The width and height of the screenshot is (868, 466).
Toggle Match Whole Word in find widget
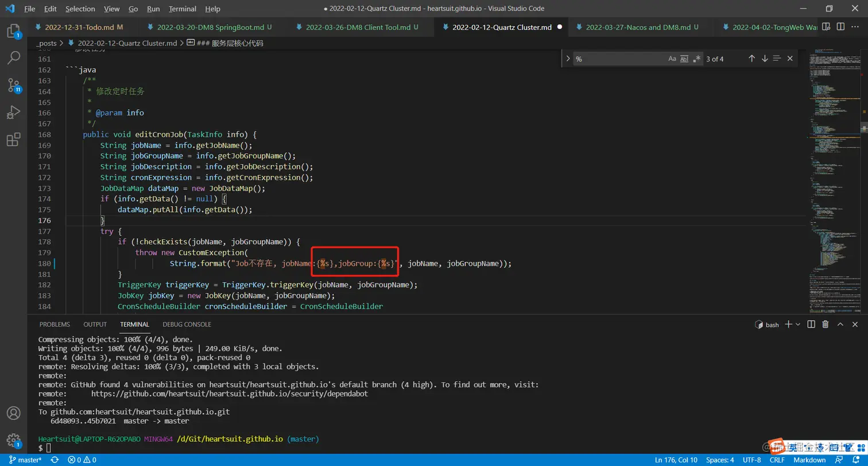click(x=684, y=59)
